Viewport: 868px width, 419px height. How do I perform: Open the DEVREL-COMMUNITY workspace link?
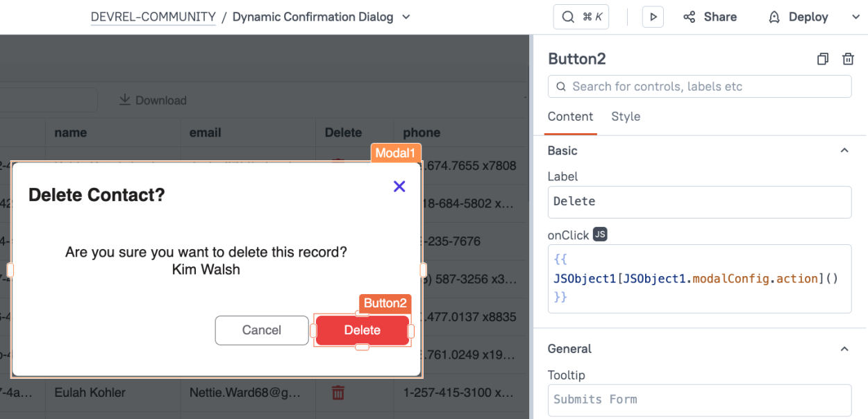point(153,17)
